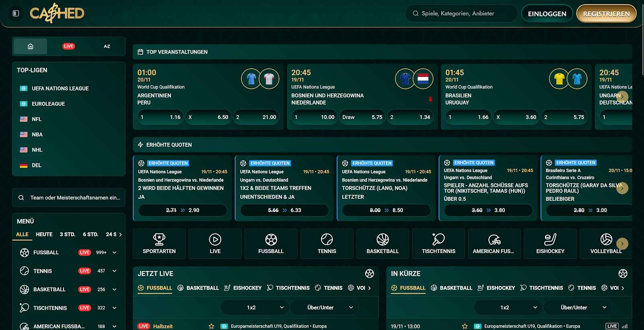
Task: Expand the Fussball menu chevron in sidebar
Action: [x=115, y=253]
